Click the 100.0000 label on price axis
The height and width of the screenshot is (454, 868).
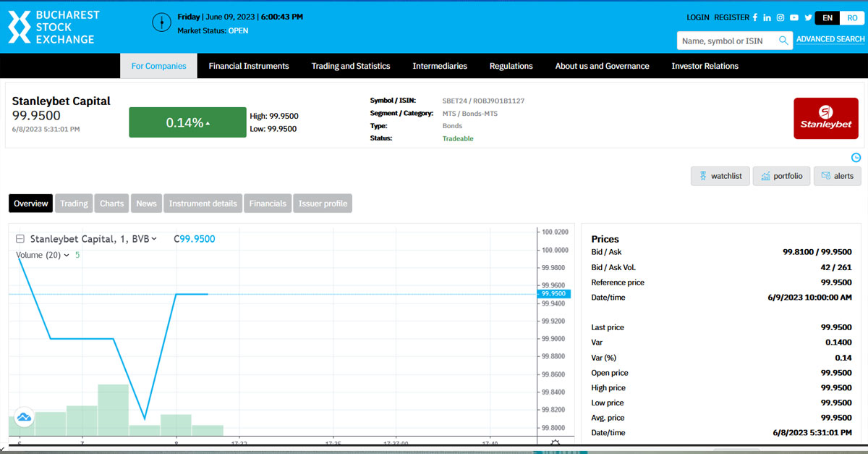[x=555, y=250]
